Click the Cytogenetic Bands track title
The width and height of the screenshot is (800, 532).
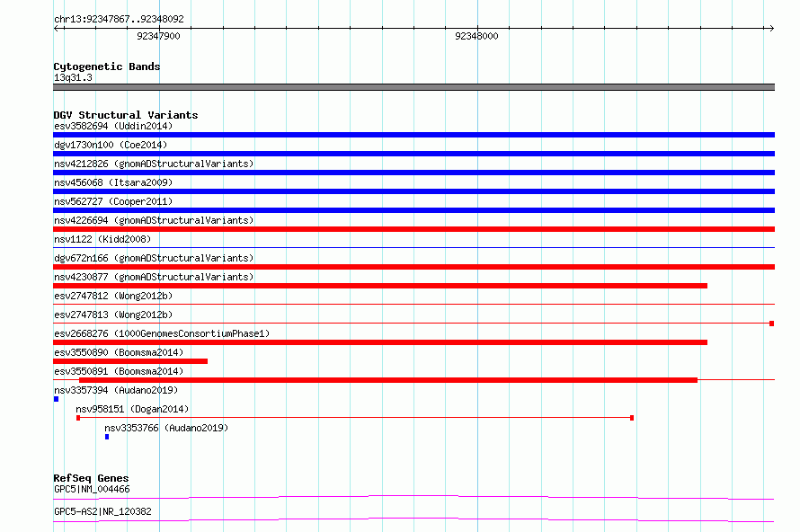tap(107, 66)
